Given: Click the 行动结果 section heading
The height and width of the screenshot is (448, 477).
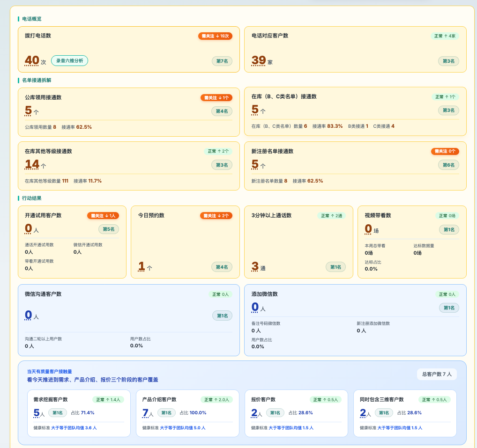Looking at the screenshot, I should coord(32,198).
